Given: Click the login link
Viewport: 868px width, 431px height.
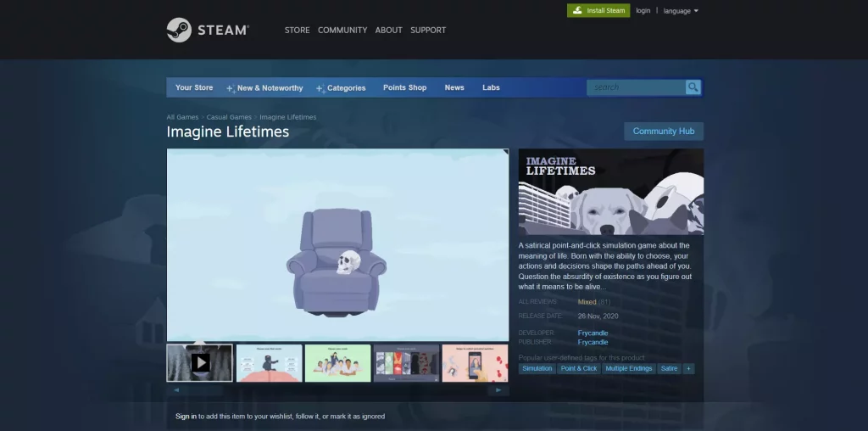Looking at the screenshot, I should coord(643,10).
